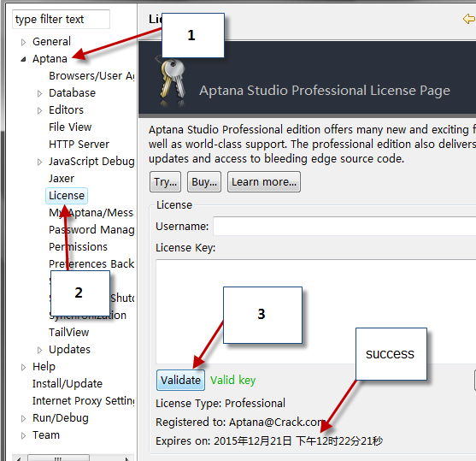Click the Aptana Studio Professional License Page banner title
Viewport: 476px width, 461px height.
click(x=325, y=91)
